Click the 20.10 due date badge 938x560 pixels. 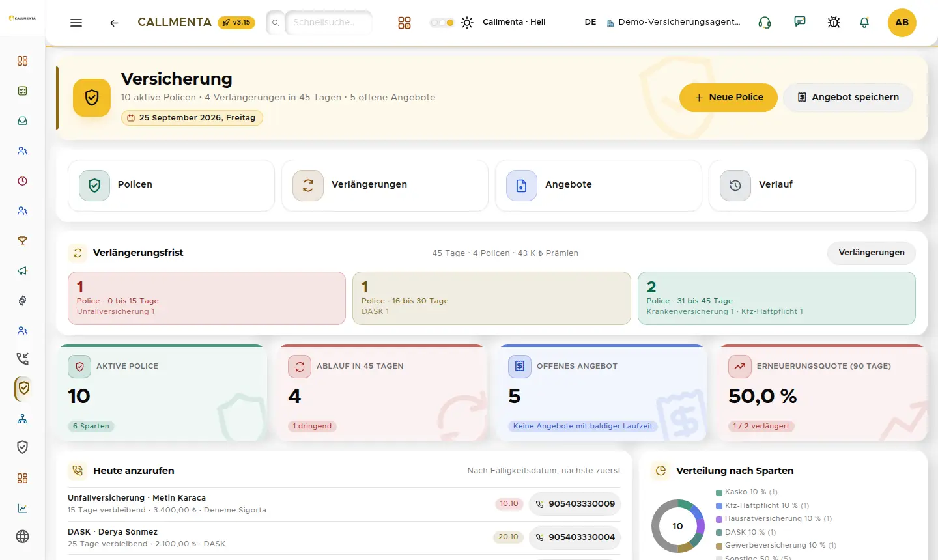(x=509, y=537)
